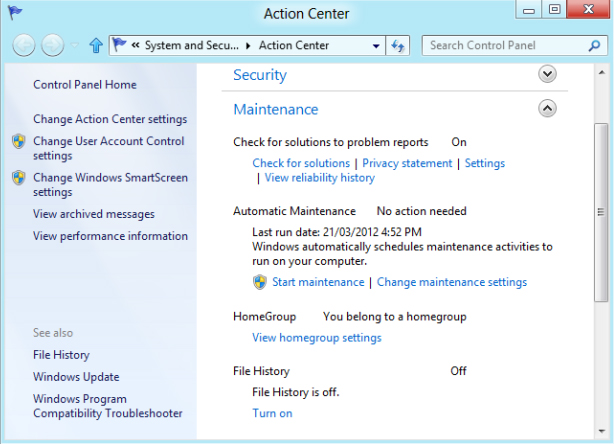This screenshot has height=444, width=614.
Task: Collapse the Maintenance section
Action: [546, 109]
